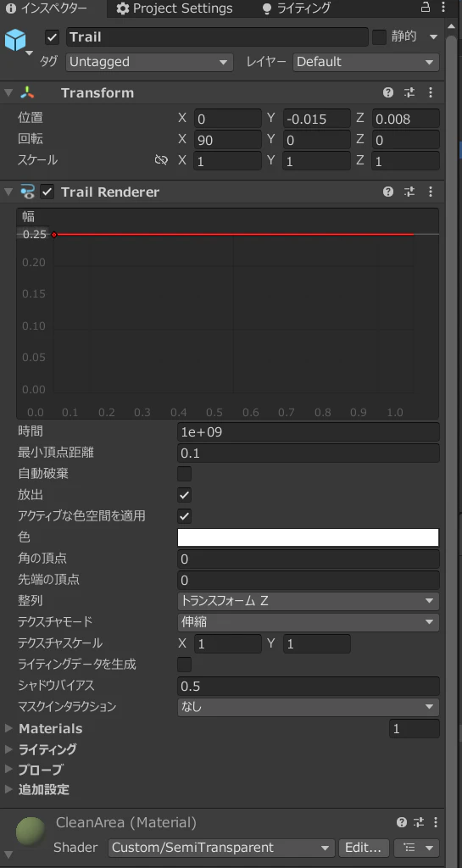Click the GameObject name field Trail
The width and height of the screenshot is (462, 868).
point(217,37)
